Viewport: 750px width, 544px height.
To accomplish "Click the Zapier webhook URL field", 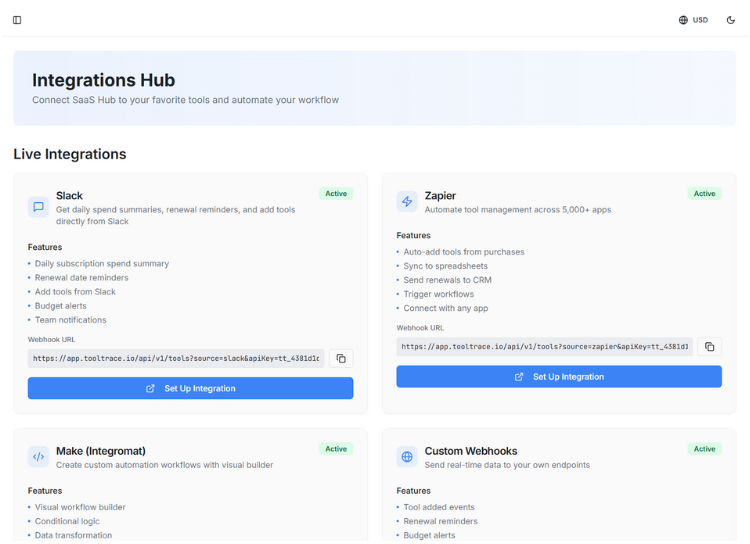I will click(x=544, y=347).
